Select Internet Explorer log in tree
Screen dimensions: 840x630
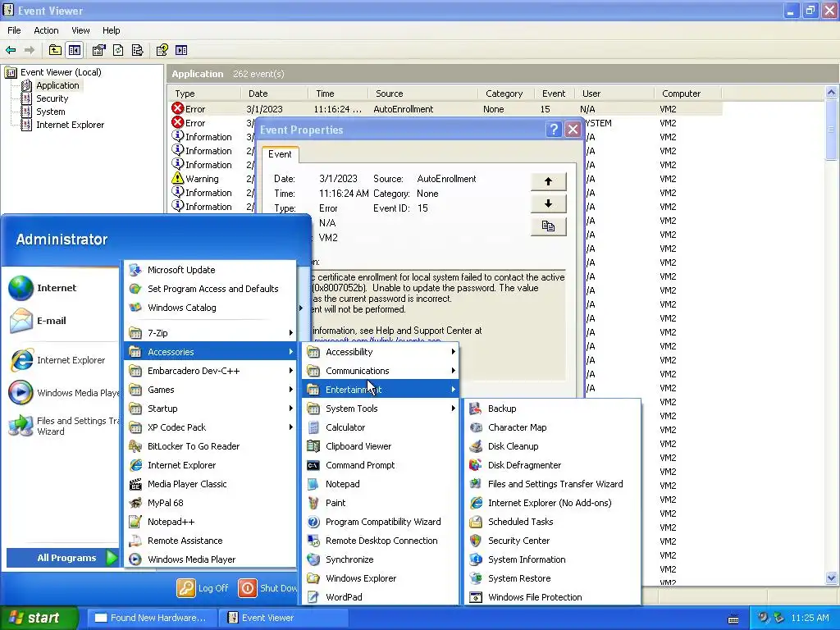[x=71, y=125]
